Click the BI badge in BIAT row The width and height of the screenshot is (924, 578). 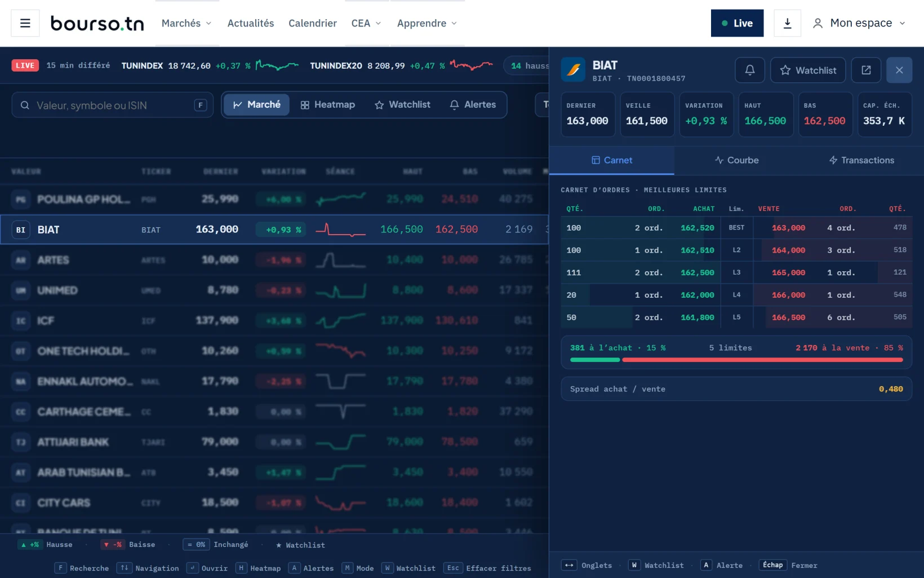point(21,230)
